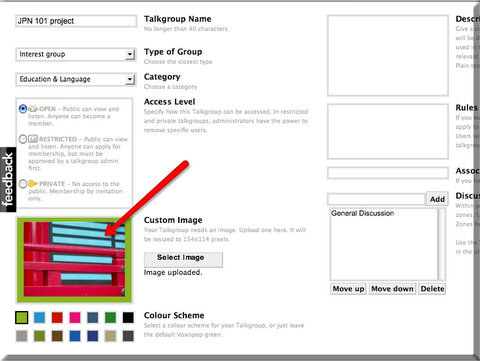
Task: Choose the Voxopop green colour swatch
Action: pos(22,318)
